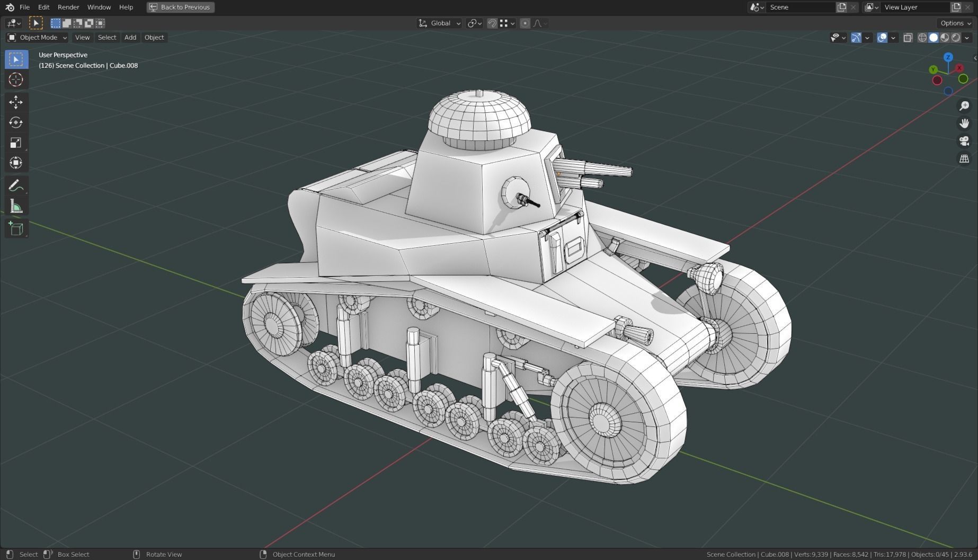Click the Z axis on navigation gizmo
The height and width of the screenshot is (560, 978).
(x=948, y=57)
